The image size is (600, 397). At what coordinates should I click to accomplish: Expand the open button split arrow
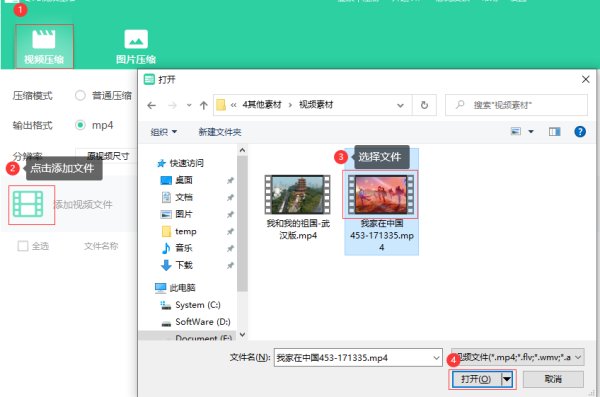click(507, 379)
